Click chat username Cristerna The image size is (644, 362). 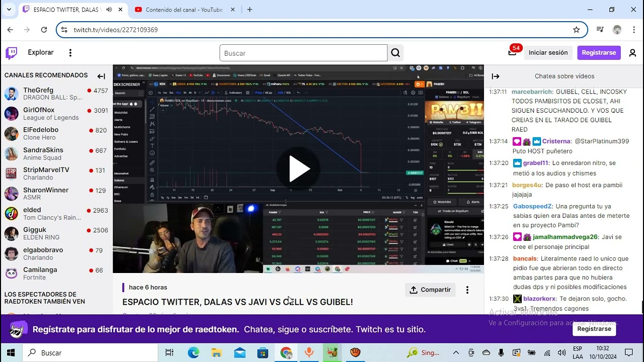click(556, 141)
